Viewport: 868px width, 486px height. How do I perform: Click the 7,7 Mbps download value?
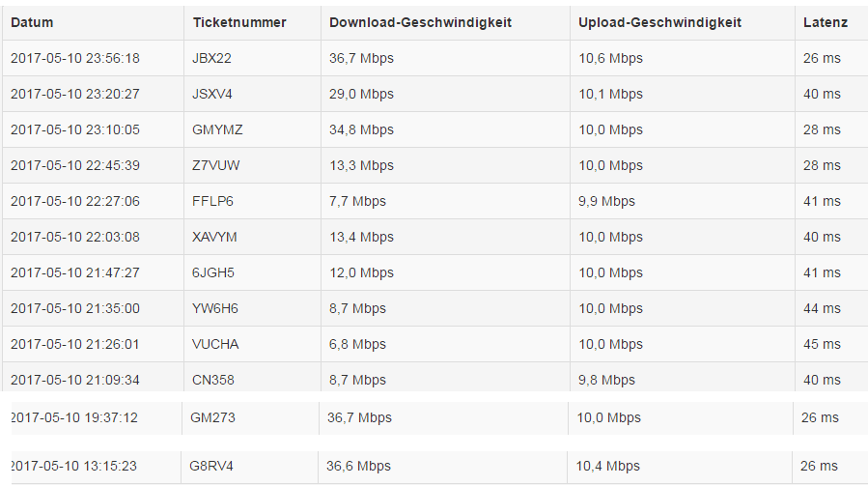357,201
